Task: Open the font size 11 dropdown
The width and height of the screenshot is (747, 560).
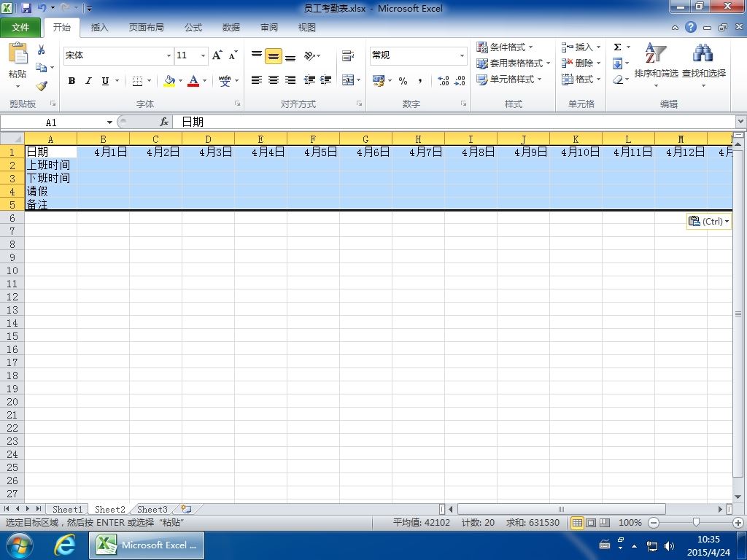Action: pos(204,55)
